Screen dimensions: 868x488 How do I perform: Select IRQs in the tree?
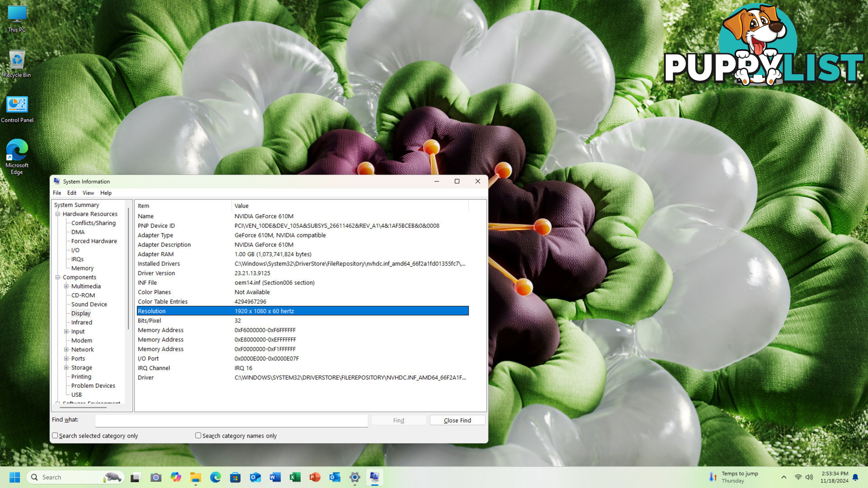(77, 259)
